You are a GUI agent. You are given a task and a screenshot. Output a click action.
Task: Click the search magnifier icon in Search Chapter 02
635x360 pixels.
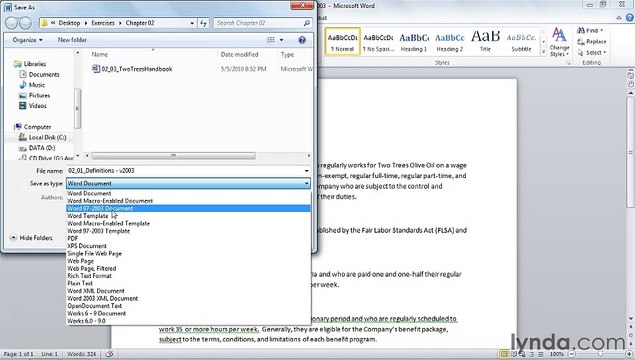point(307,23)
